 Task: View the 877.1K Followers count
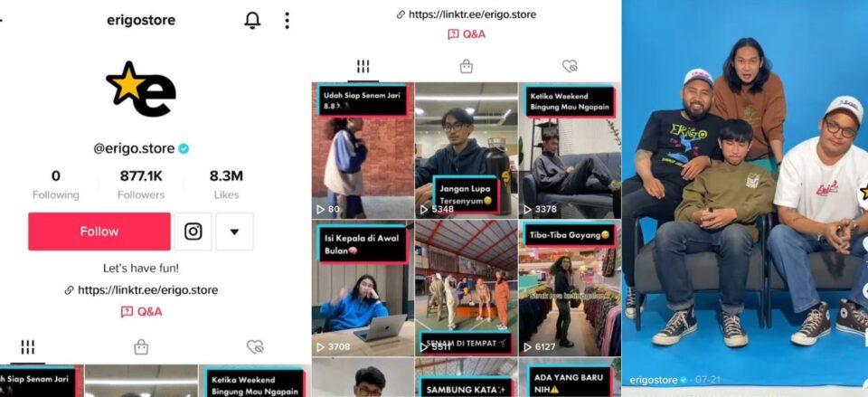coord(141,184)
